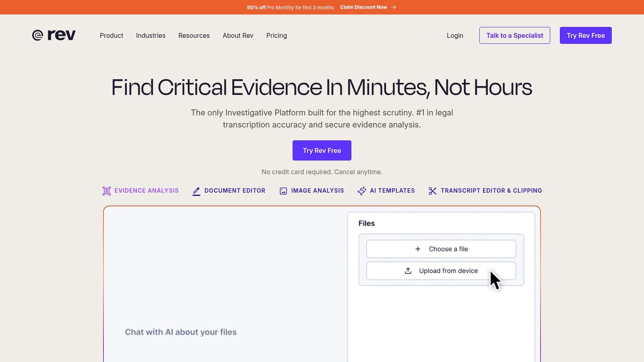This screenshot has width=644, height=362.
Task: Go to the Pricing page
Action: [277, 35]
